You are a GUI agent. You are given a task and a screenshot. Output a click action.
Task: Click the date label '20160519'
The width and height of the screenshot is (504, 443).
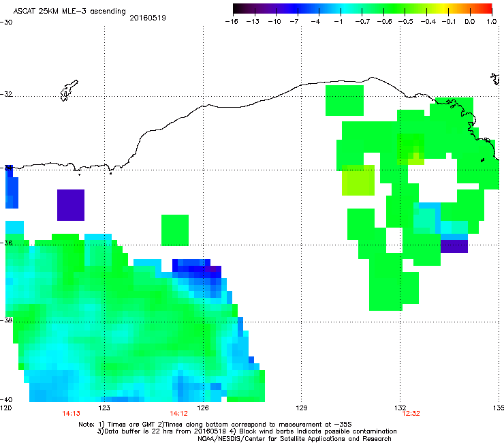148,18
